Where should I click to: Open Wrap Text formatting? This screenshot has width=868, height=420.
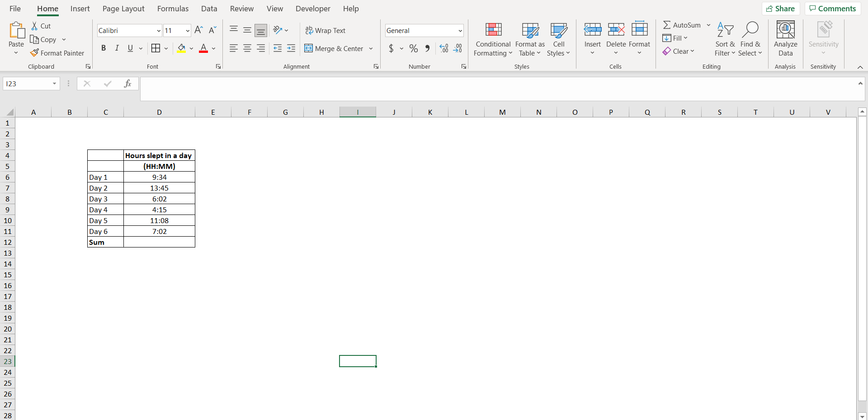click(x=325, y=30)
